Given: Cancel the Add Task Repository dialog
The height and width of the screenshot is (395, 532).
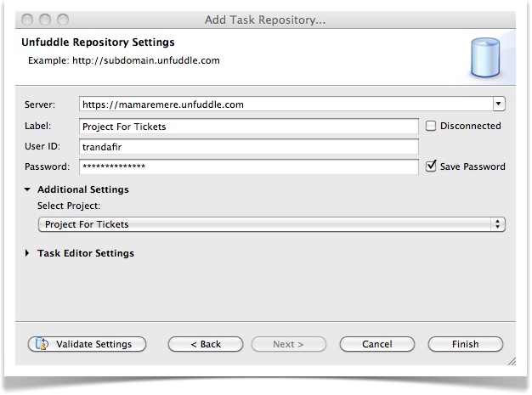Looking at the screenshot, I should (x=377, y=344).
